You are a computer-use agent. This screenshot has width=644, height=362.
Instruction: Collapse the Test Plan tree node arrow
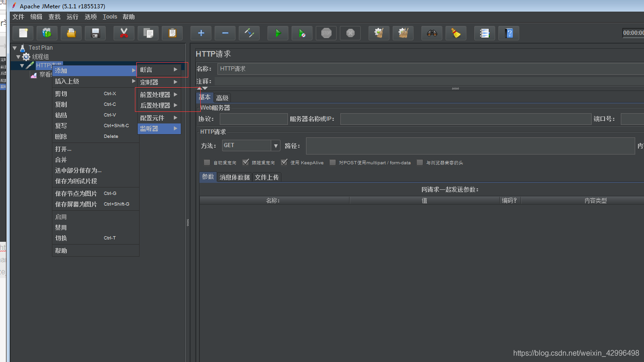15,48
